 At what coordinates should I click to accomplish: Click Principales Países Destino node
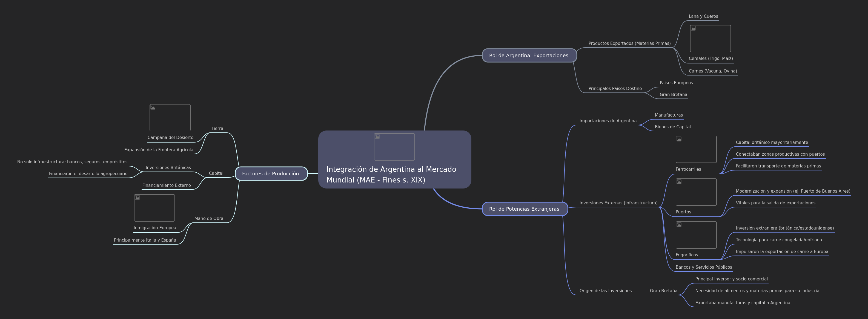click(x=615, y=88)
